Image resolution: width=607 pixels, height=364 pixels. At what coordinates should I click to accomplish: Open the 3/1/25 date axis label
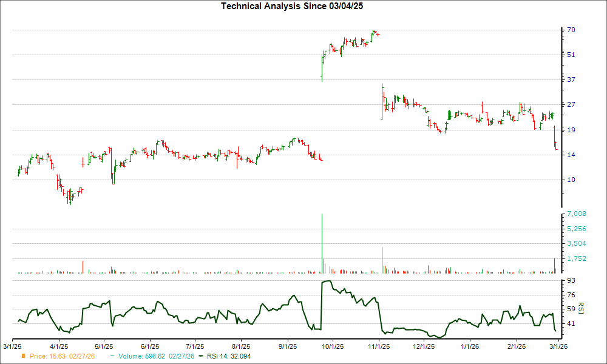coord(11,345)
